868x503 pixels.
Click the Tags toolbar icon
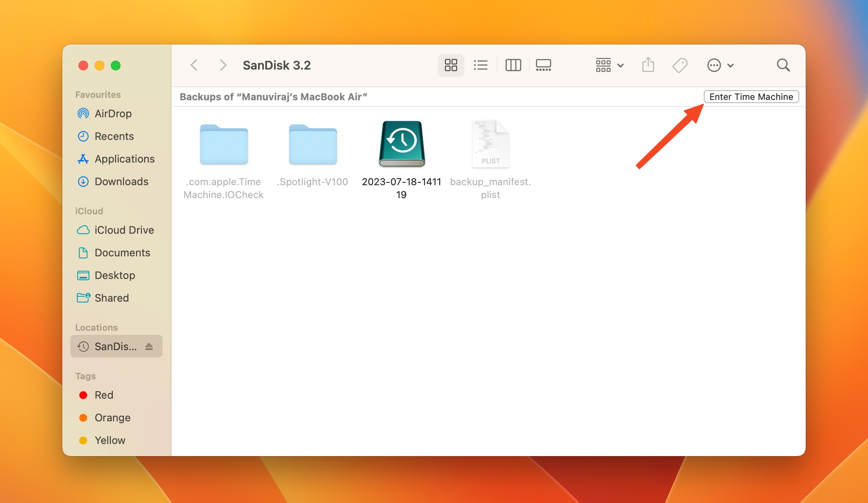click(680, 65)
